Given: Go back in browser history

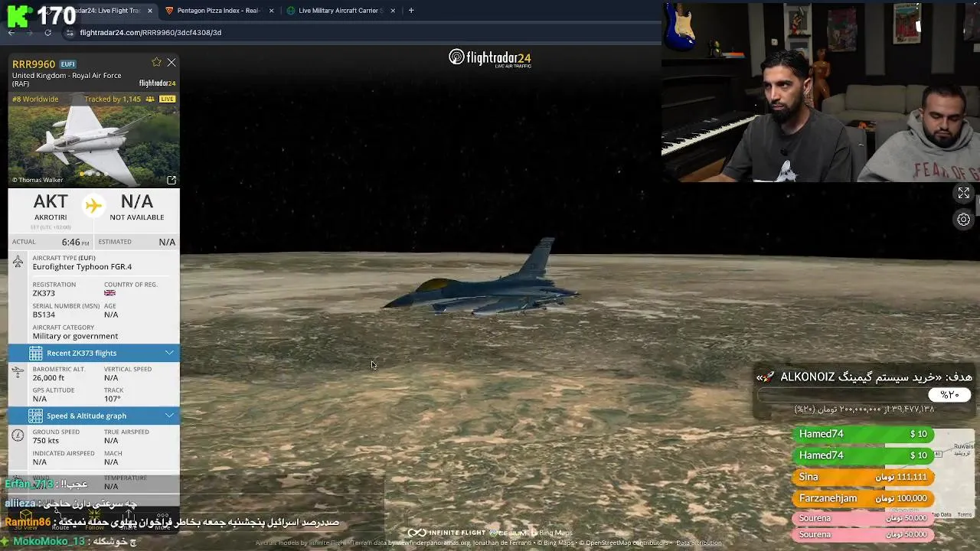Looking at the screenshot, I should 11,33.
